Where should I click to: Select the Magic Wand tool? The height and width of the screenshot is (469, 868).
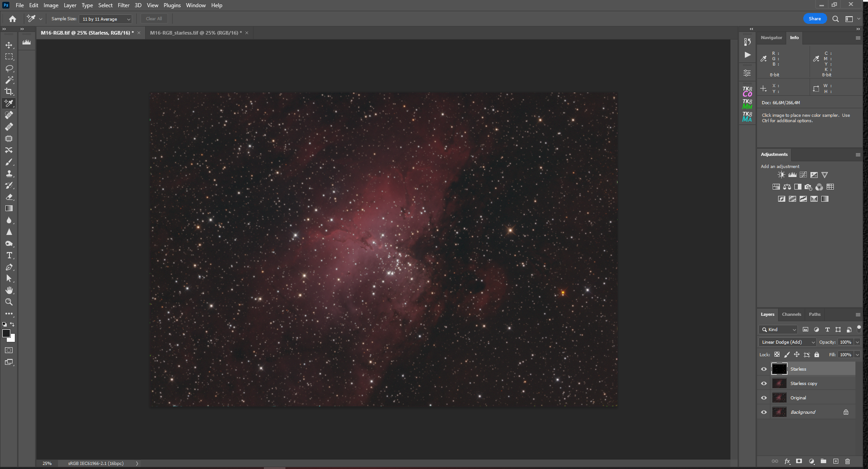point(9,80)
